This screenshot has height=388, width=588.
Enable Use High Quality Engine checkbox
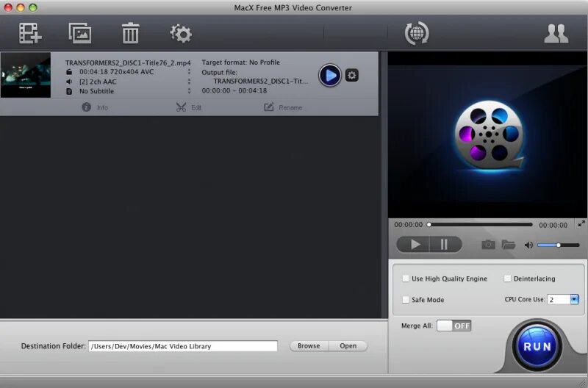coord(406,279)
